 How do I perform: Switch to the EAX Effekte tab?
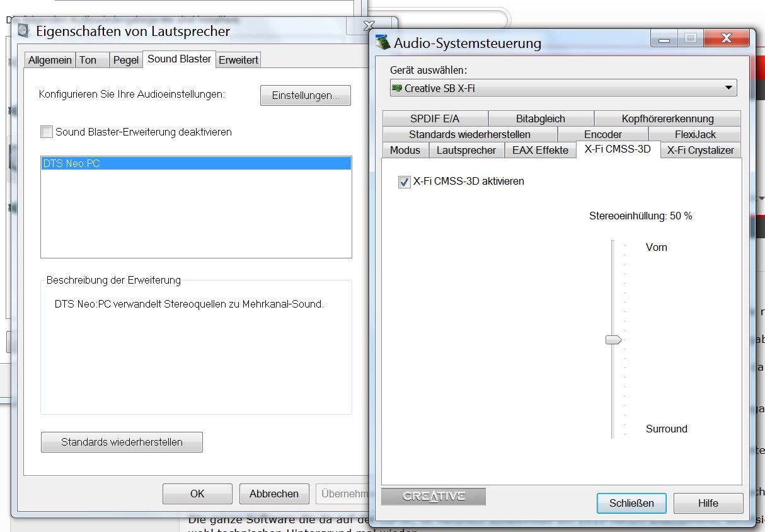coord(540,150)
